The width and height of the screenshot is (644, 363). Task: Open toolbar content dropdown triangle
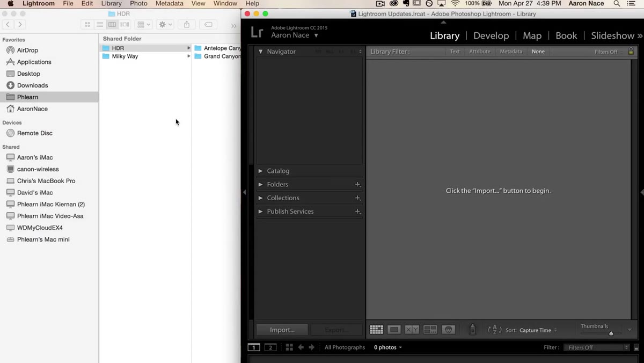[630, 330]
